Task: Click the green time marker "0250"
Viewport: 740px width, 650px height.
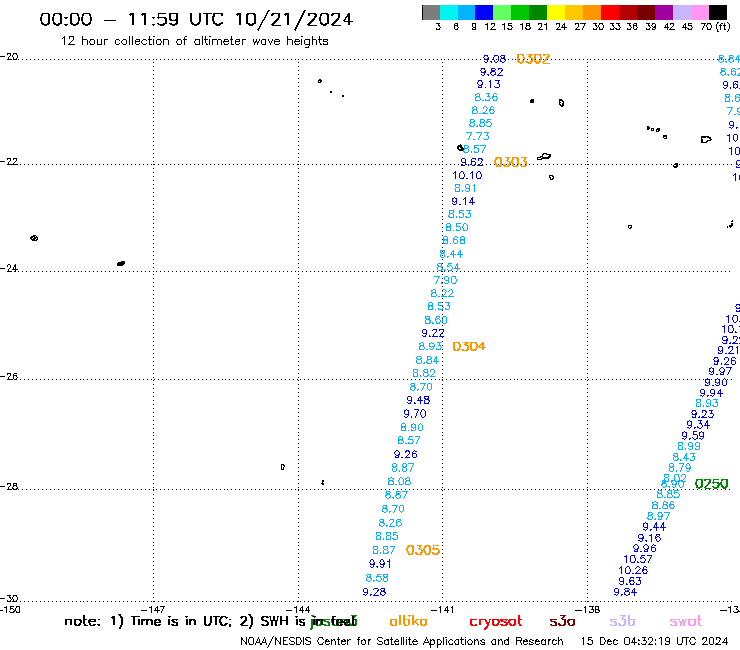Action: coord(711,484)
